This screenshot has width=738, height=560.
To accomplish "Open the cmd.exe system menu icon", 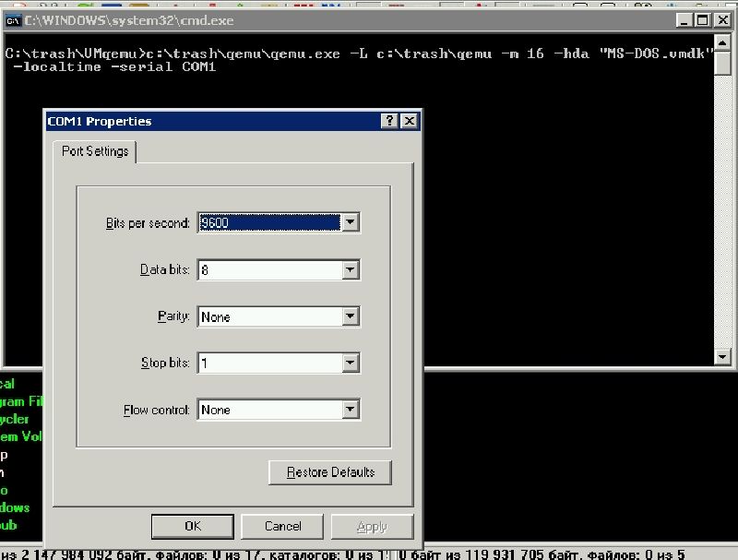I will tap(14, 19).
